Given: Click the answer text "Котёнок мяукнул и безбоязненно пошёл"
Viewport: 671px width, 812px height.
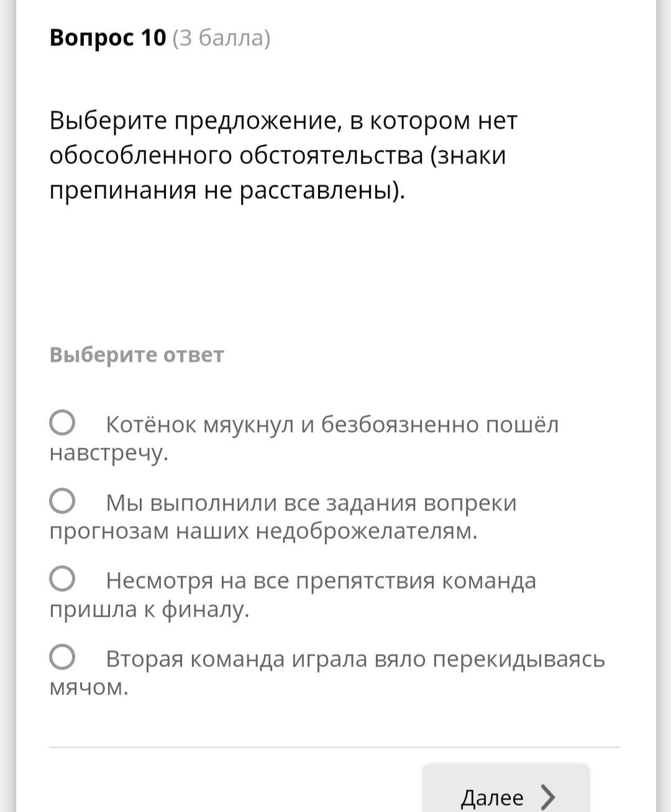Looking at the screenshot, I should 332,425.
